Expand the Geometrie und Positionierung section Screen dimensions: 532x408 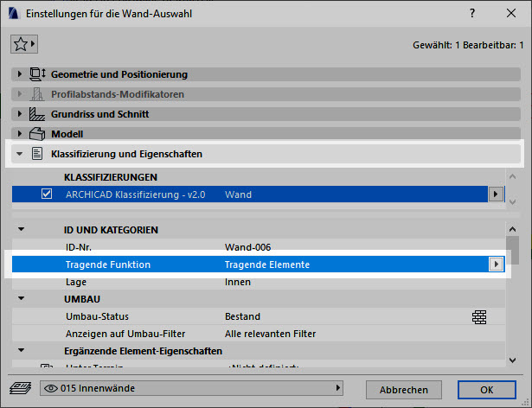(x=20, y=74)
